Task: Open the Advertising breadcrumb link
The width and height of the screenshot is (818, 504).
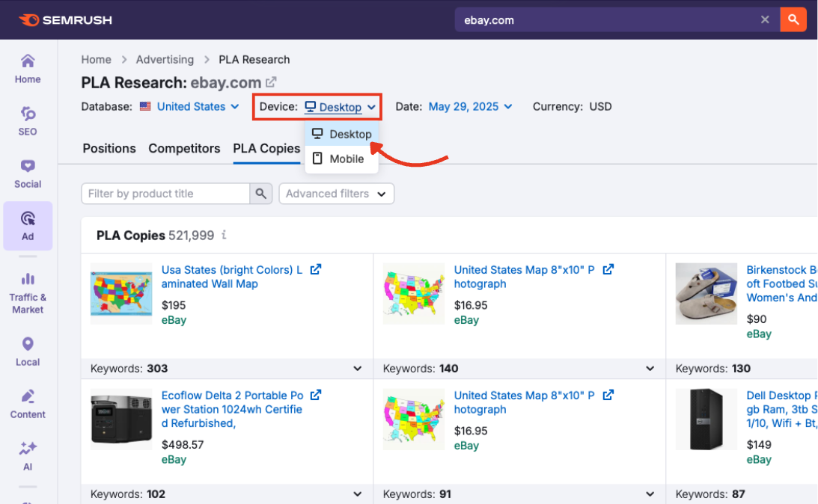Action: point(165,59)
